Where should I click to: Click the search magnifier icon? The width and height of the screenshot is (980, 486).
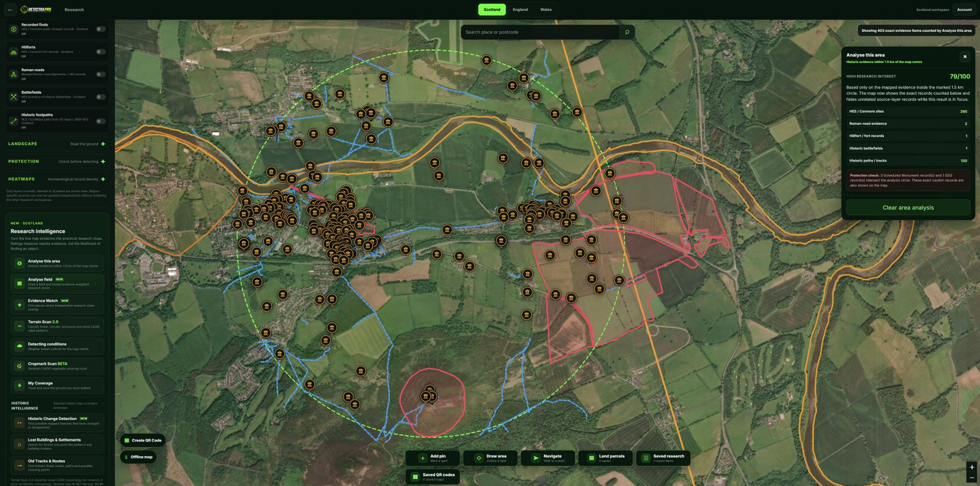pos(627,32)
